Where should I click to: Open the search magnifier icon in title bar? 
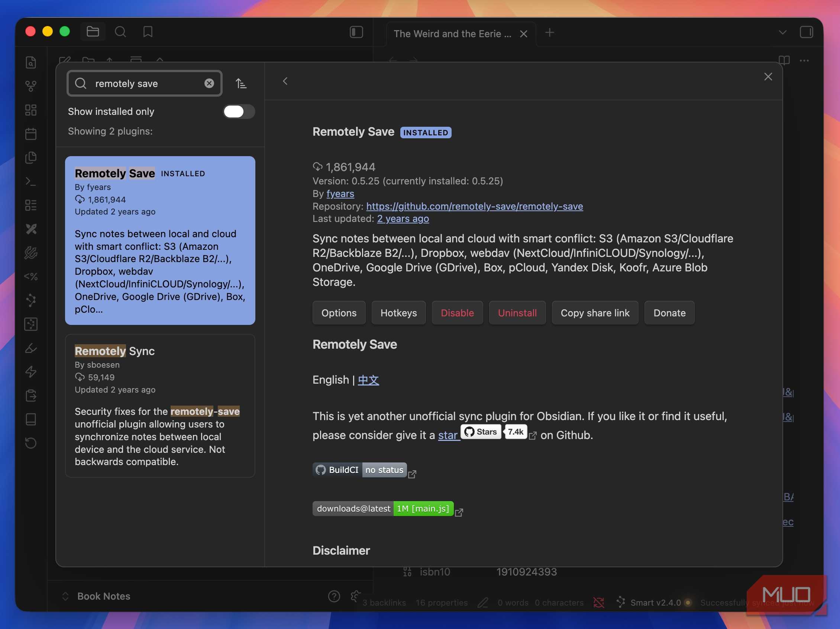tap(120, 32)
